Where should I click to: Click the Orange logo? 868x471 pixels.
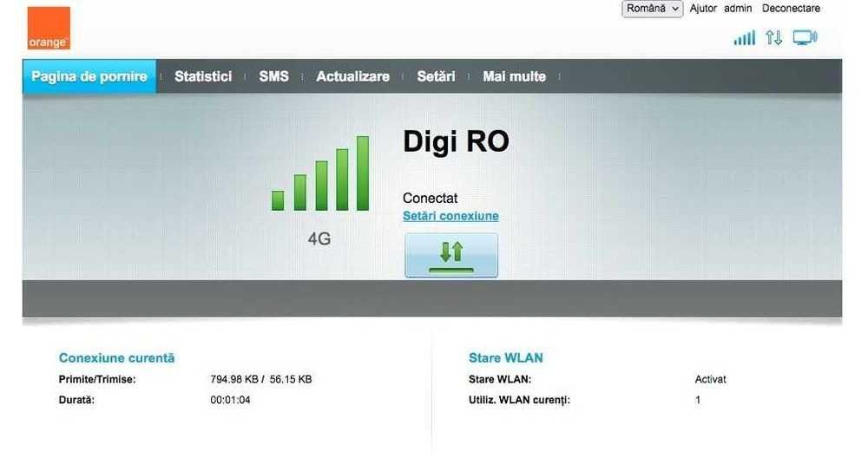click(49, 28)
